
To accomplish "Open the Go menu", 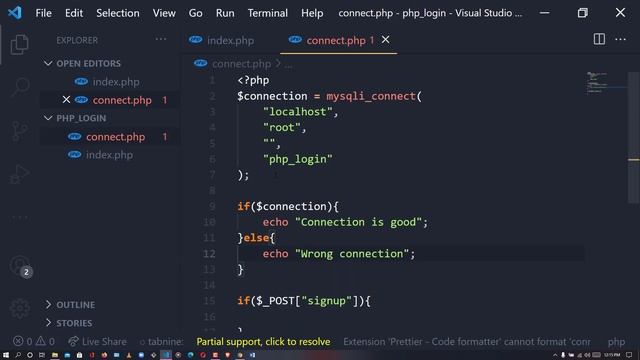I will point(195,13).
